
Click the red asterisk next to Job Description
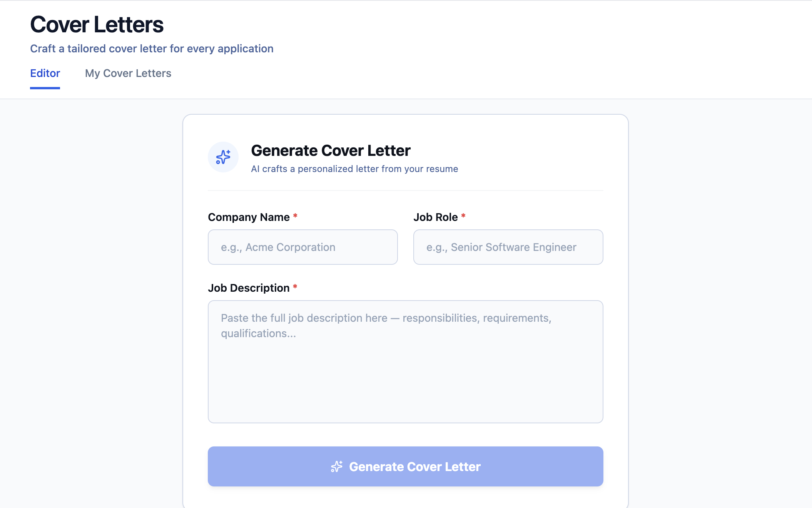295,287
